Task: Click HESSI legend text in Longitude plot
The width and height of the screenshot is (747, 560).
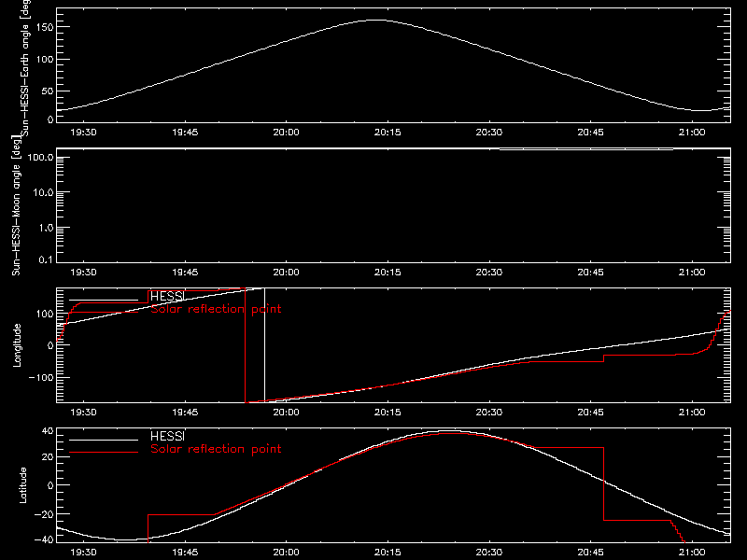Action: tap(167, 296)
